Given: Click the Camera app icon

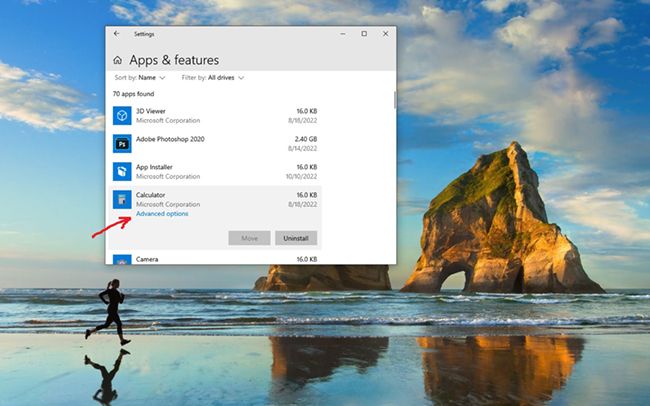Looking at the screenshot, I should pyautogui.click(x=122, y=260).
